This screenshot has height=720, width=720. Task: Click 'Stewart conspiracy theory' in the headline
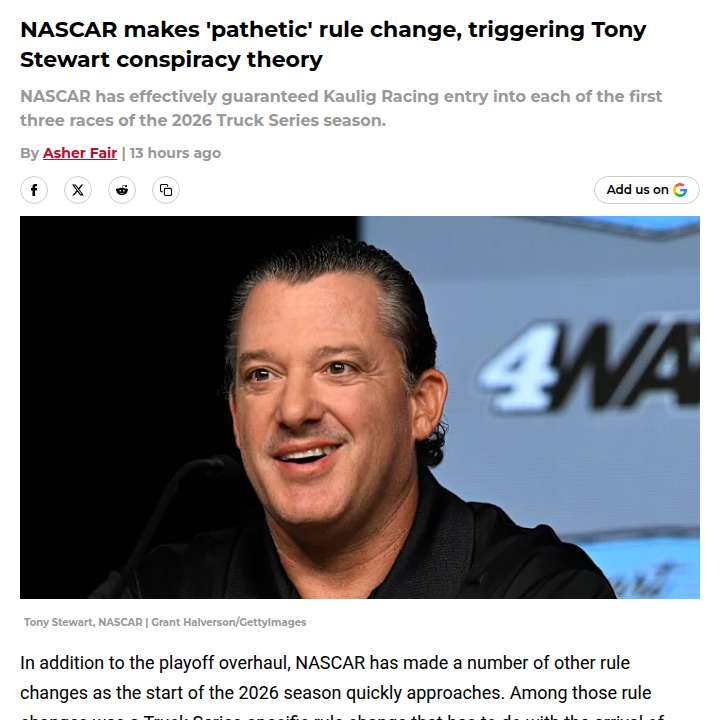click(171, 60)
